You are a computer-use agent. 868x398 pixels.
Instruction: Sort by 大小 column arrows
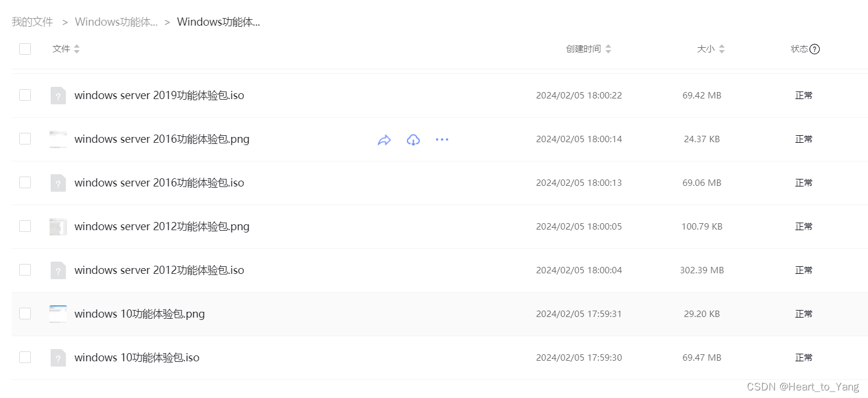click(x=722, y=49)
